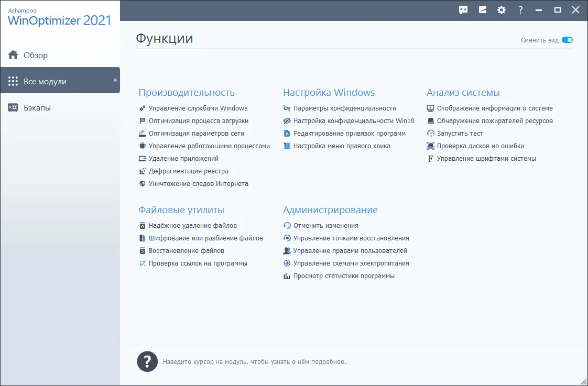Open Настройка конфиденциальности Win10
The image size is (588, 386).
tap(354, 120)
